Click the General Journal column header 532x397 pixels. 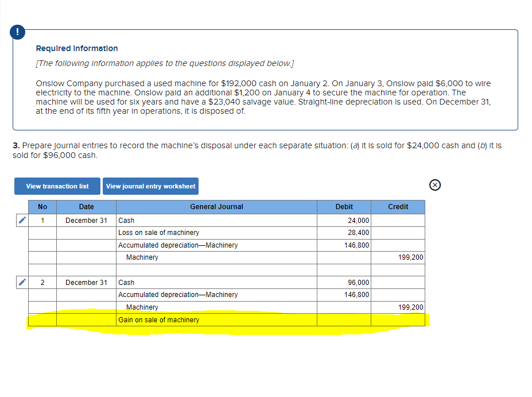coord(216,207)
